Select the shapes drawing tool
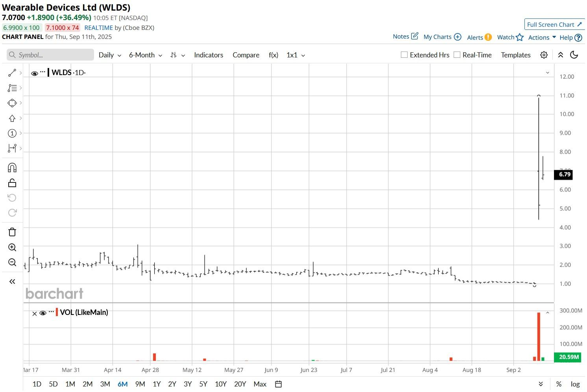 point(12,103)
